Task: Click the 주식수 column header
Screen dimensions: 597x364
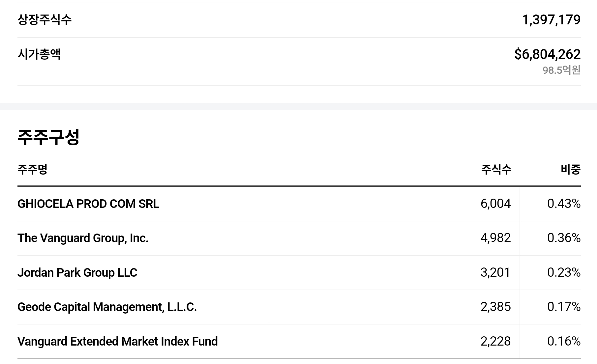Action: [x=496, y=169]
